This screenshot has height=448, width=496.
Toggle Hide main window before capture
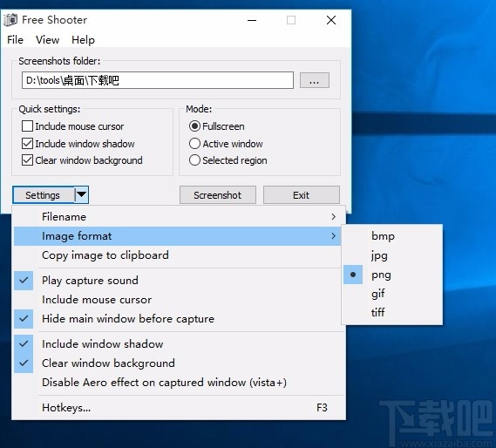pos(177,319)
